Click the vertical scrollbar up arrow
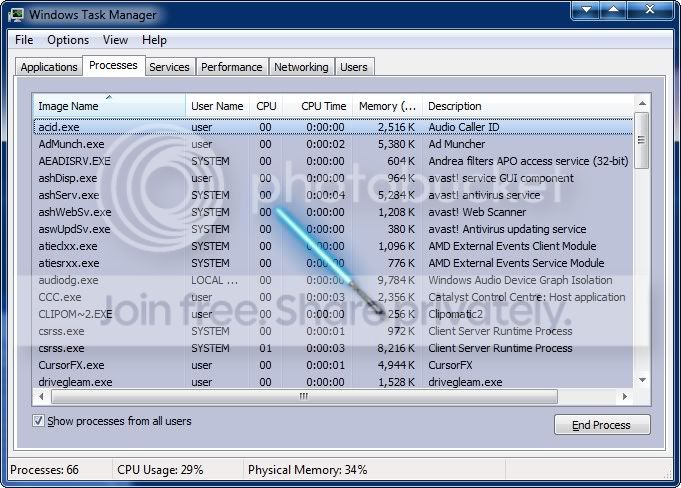 (642, 104)
